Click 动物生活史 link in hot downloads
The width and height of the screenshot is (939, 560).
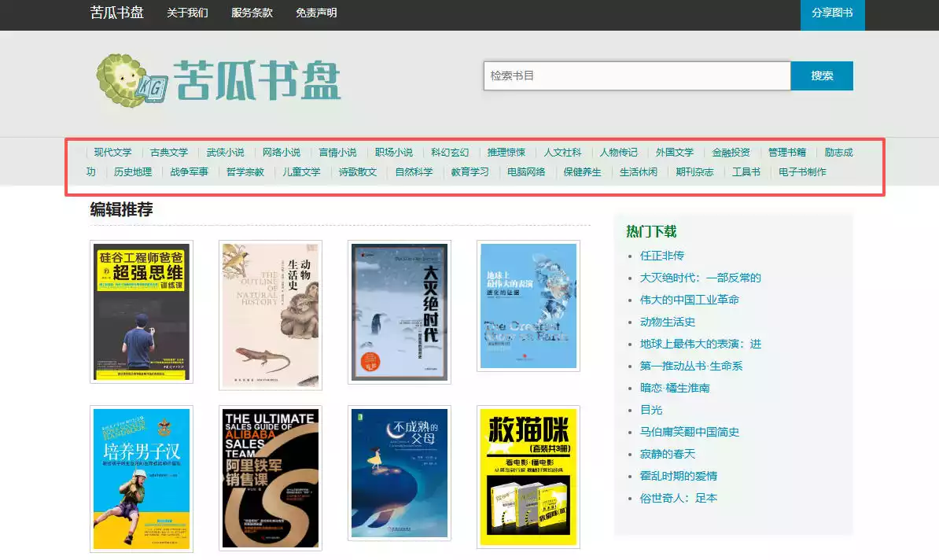click(667, 322)
